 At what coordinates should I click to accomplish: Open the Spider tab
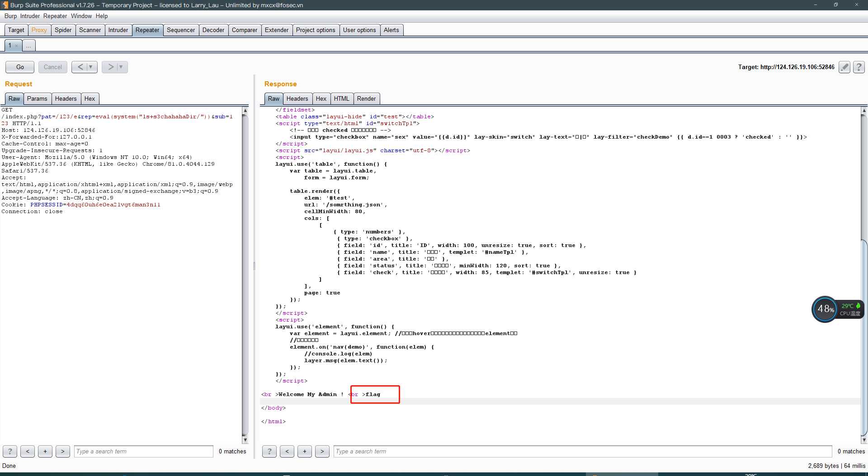coord(63,30)
